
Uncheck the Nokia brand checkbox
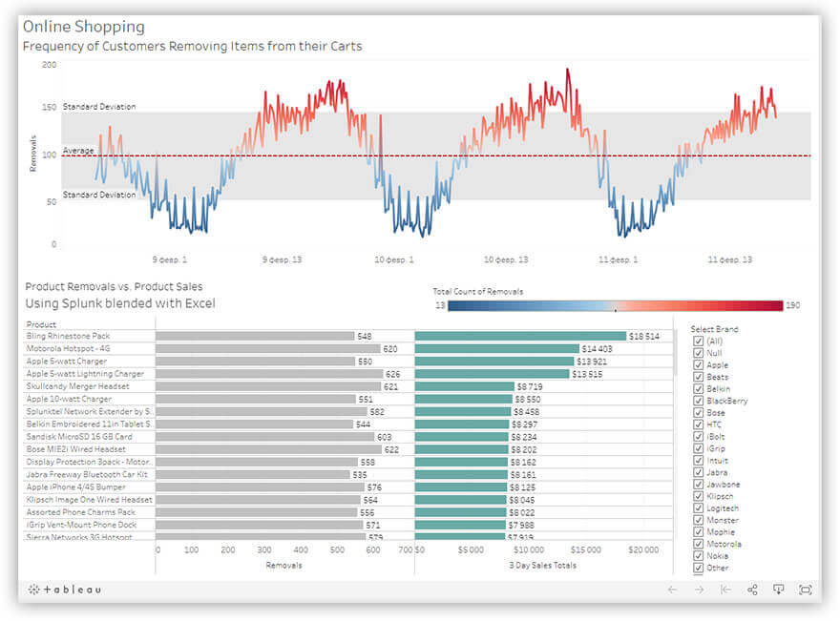[x=698, y=556]
